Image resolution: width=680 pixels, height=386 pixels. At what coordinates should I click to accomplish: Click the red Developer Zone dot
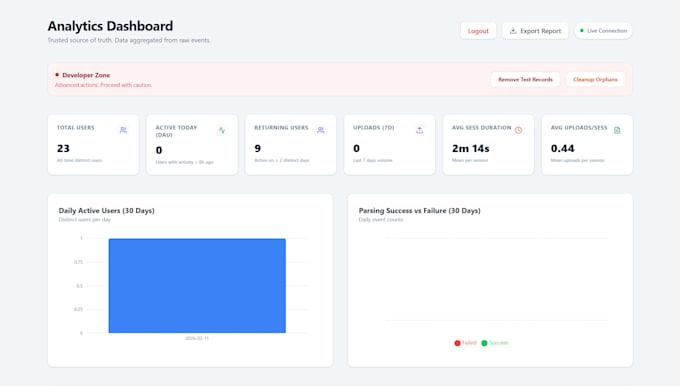[x=57, y=75]
